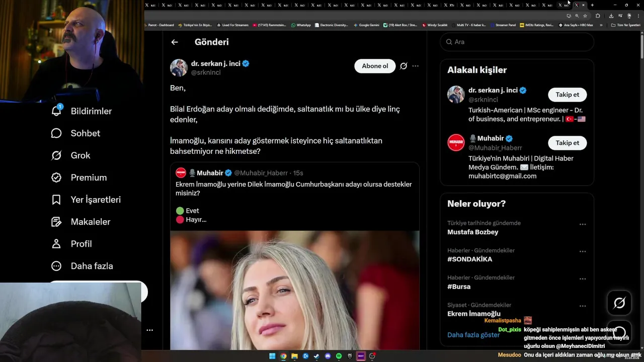
Task: Follow Muhabir with Takip et
Action: click(x=567, y=143)
